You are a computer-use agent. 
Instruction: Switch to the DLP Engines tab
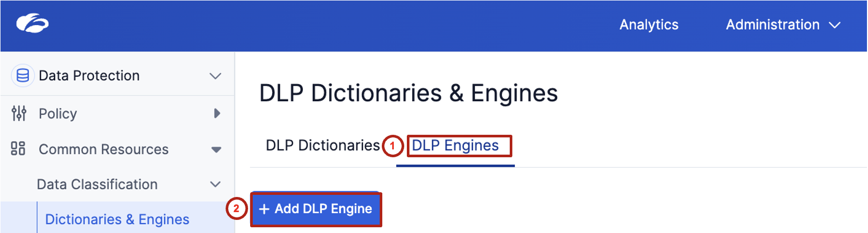point(455,145)
